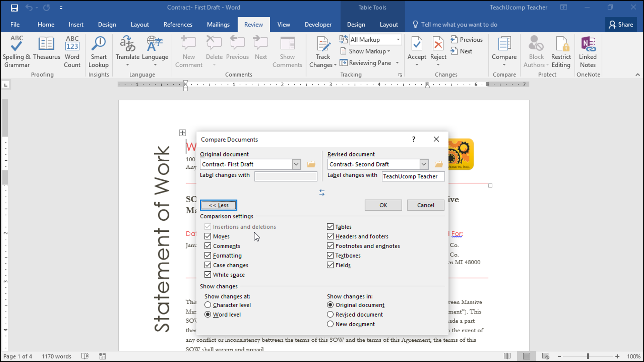Show the Word Count
The image size is (644, 362).
[x=72, y=52]
